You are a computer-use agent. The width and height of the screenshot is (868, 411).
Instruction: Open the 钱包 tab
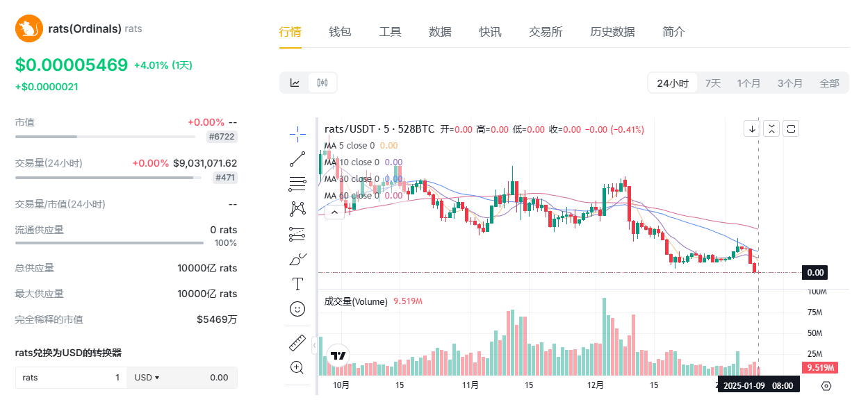click(340, 32)
